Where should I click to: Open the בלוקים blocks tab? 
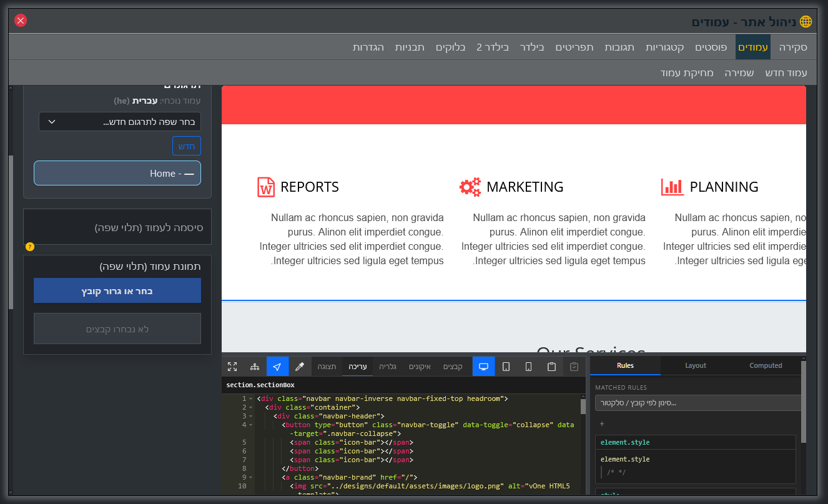[x=450, y=47]
